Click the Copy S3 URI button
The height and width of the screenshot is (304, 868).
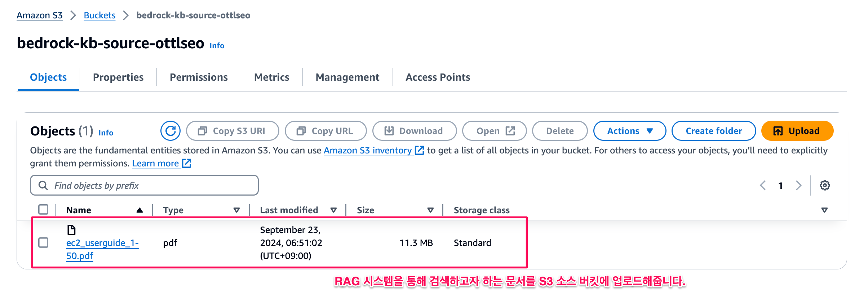(232, 131)
